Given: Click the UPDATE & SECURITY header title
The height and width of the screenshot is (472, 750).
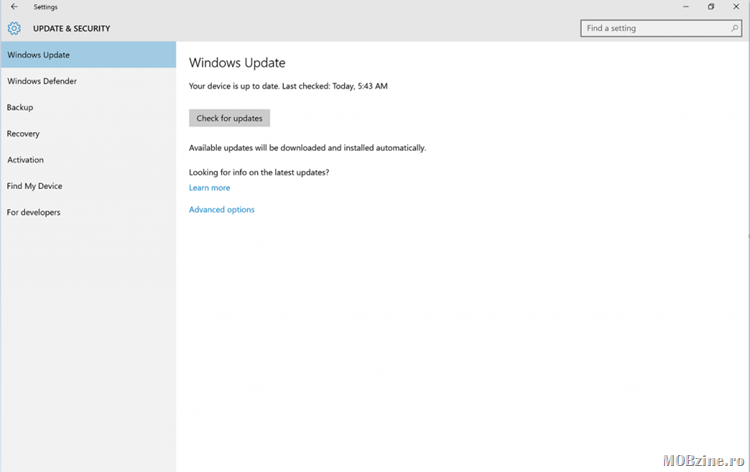Looking at the screenshot, I should tap(71, 29).
